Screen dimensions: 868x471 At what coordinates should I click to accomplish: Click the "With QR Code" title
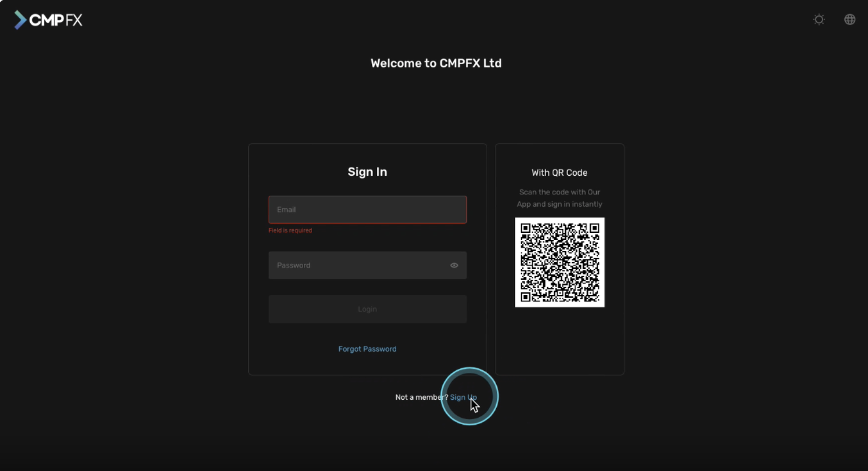[x=560, y=173]
